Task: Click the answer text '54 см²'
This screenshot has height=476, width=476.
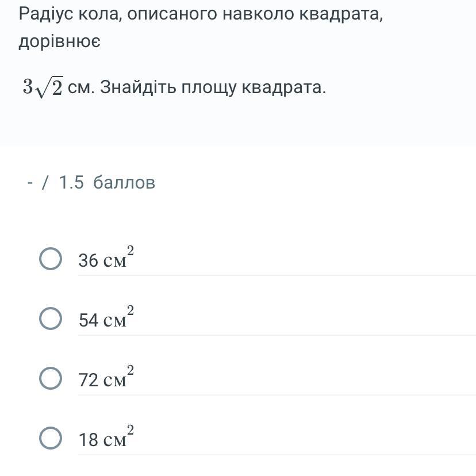Action: (x=106, y=317)
